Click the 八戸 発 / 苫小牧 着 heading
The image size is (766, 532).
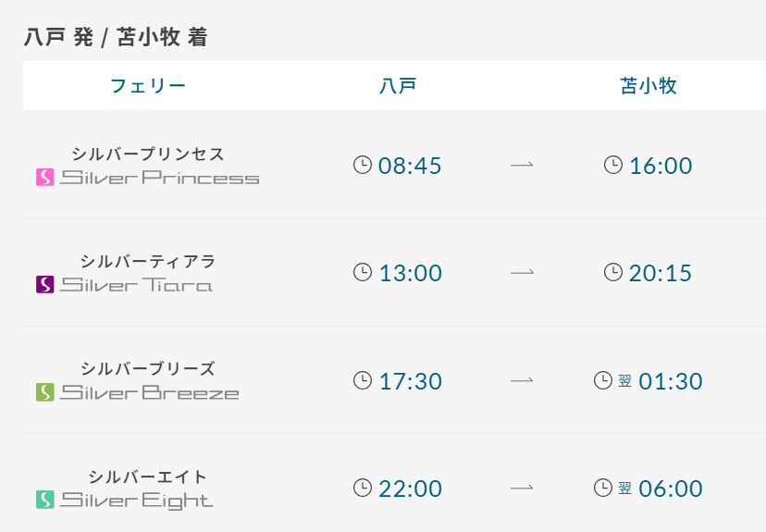[116, 37]
